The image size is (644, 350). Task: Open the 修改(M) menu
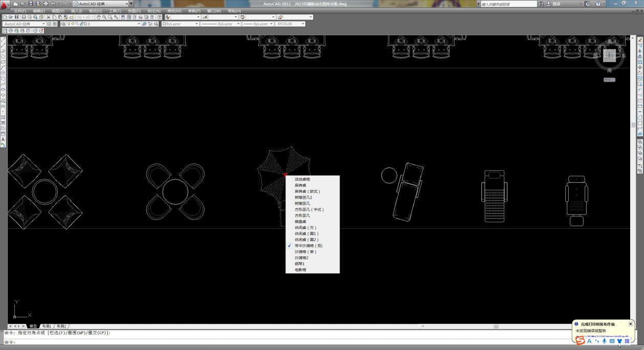pyautogui.click(x=174, y=11)
